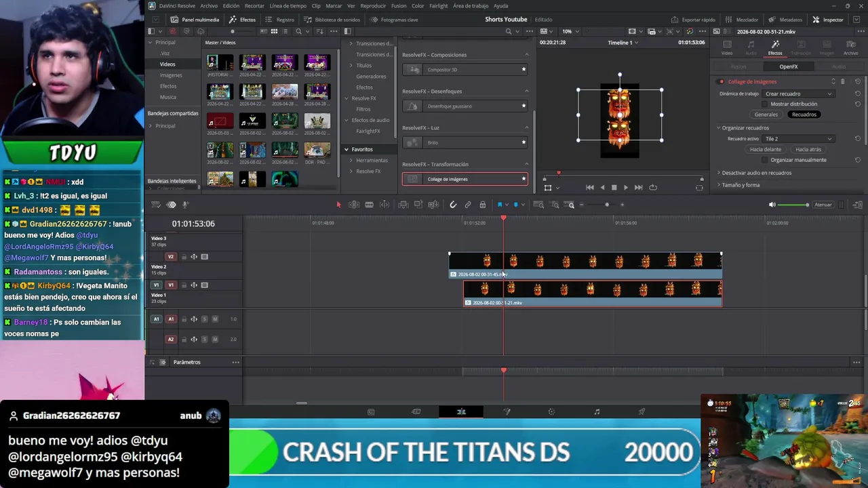The width and height of the screenshot is (868, 488).
Task: Delete the Collage de imágenes effect with trash icon
Action: click(x=843, y=81)
